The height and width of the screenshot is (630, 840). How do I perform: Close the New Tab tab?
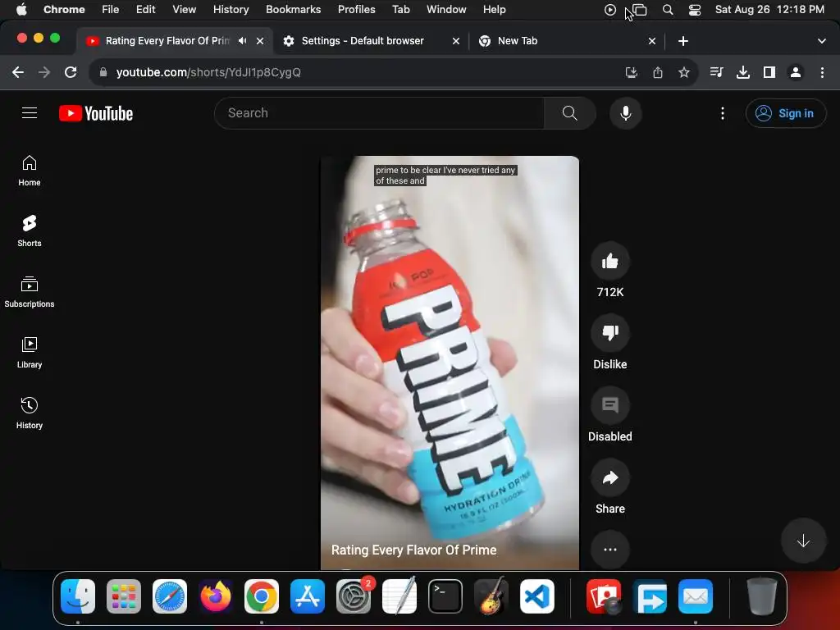tap(652, 41)
